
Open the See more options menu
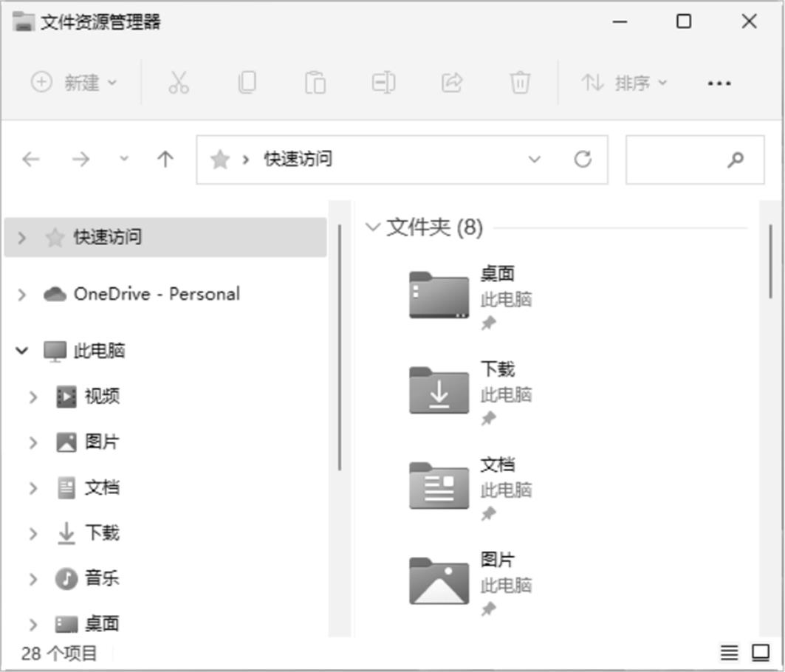tap(719, 83)
